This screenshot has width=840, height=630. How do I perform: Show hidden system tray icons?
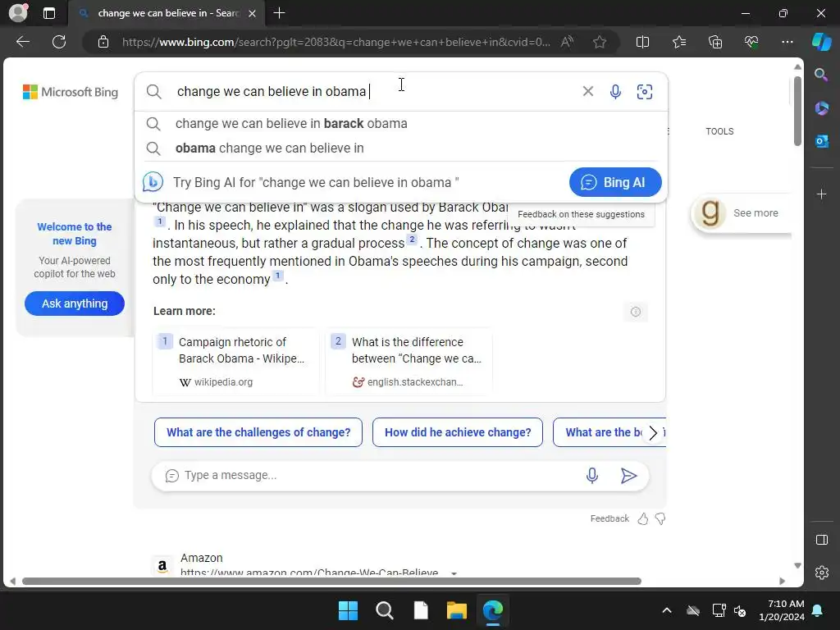(666, 610)
